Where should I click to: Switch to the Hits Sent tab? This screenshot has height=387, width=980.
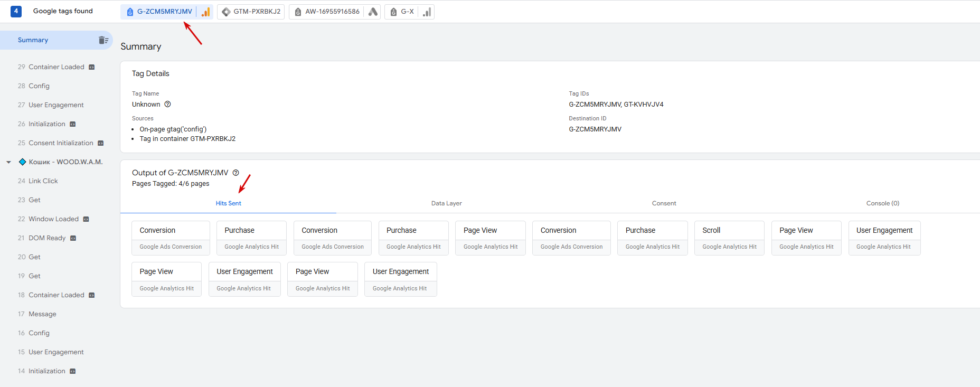click(x=228, y=203)
